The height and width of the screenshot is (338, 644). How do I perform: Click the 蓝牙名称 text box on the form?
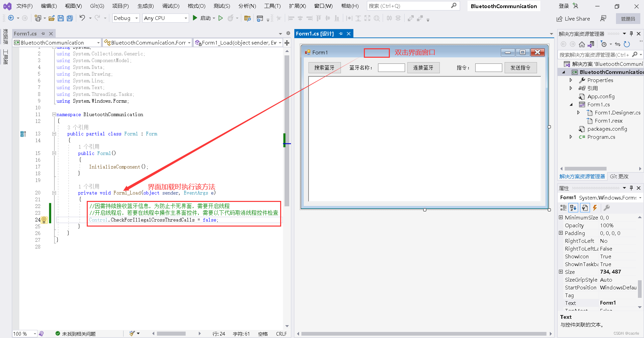point(392,68)
